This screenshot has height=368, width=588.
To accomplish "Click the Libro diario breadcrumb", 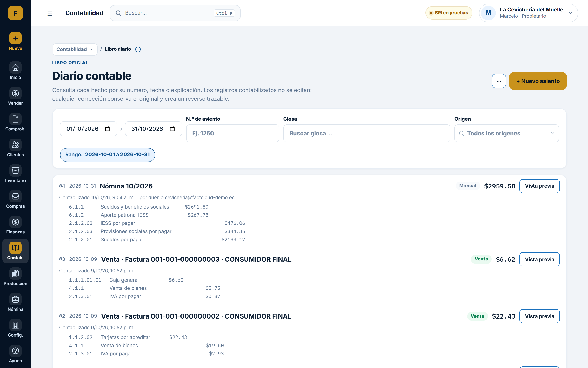I will click(x=118, y=49).
